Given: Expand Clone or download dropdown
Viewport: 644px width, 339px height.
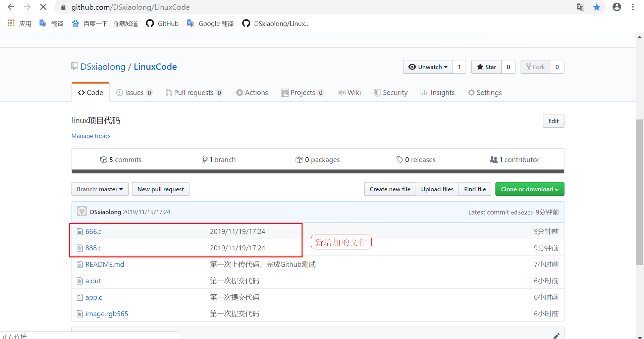Looking at the screenshot, I should [530, 189].
